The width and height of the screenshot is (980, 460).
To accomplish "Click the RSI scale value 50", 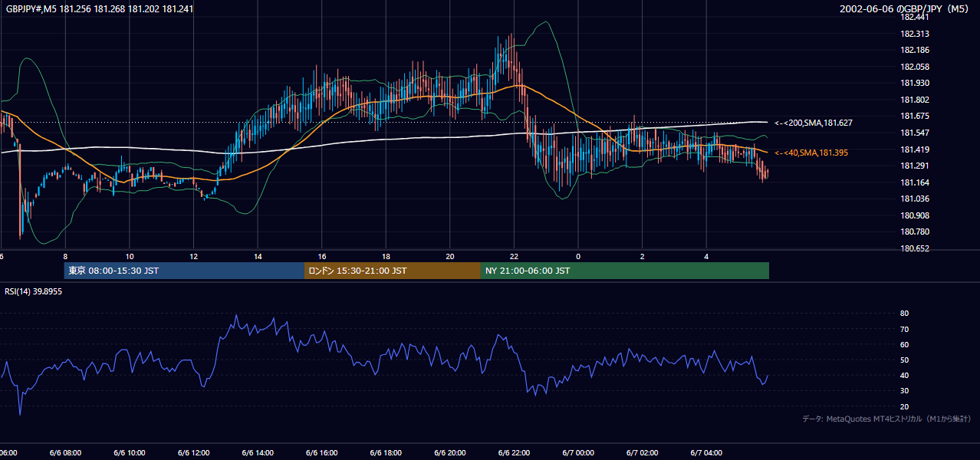I will tap(904, 360).
